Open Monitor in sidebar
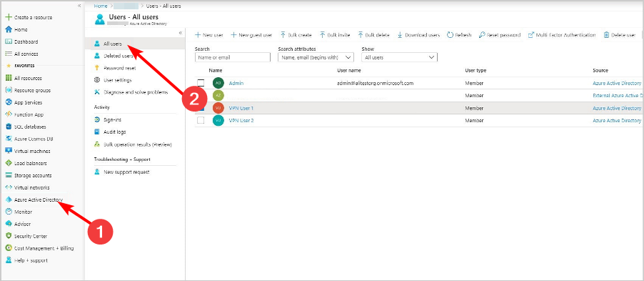Viewport: 644px width, 281px height. tap(23, 212)
